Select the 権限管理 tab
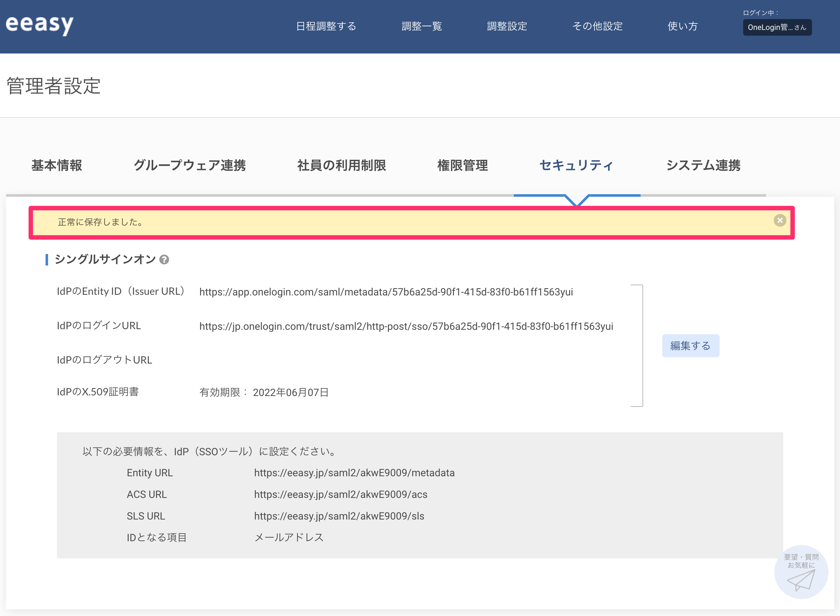This screenshot has height=616, width=840. (x=463, y=165)
